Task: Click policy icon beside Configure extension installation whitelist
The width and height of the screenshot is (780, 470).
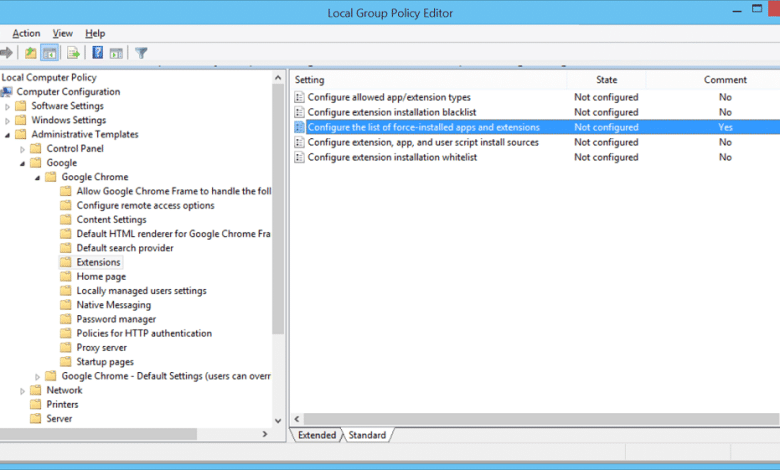Action: [299, 157]
